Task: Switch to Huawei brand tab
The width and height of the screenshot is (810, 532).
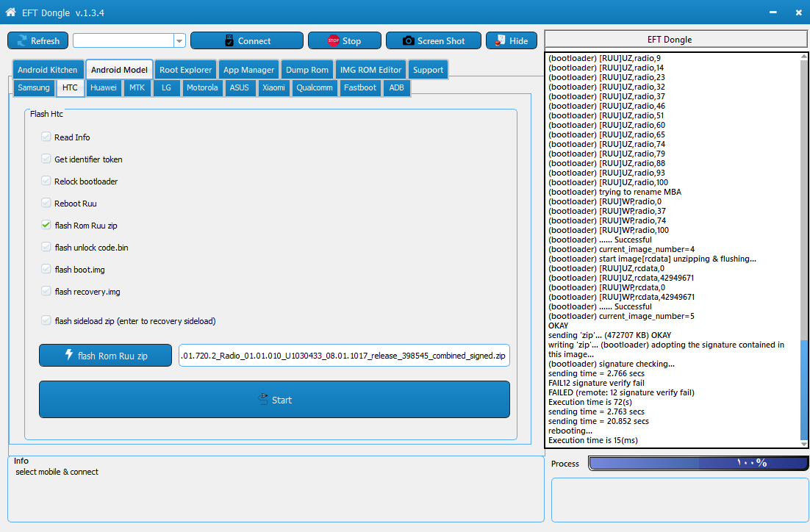Action: (x=104, y=87)
